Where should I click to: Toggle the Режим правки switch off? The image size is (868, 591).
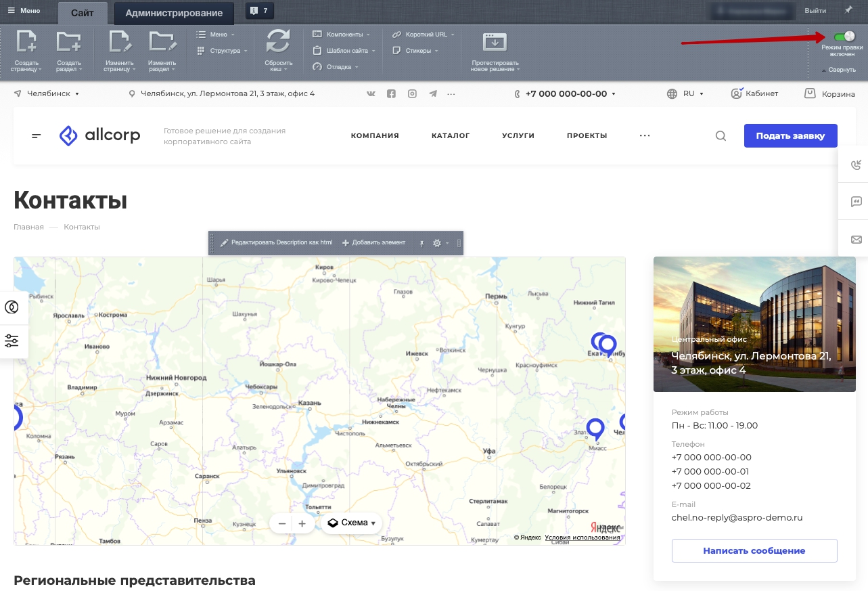click(844, 37)
